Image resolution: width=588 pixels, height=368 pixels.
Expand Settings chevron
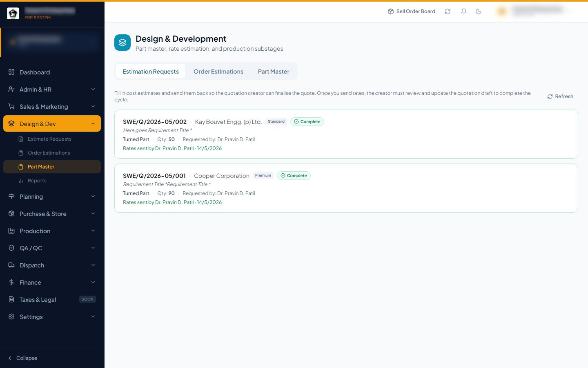click(x=93, y=317)
